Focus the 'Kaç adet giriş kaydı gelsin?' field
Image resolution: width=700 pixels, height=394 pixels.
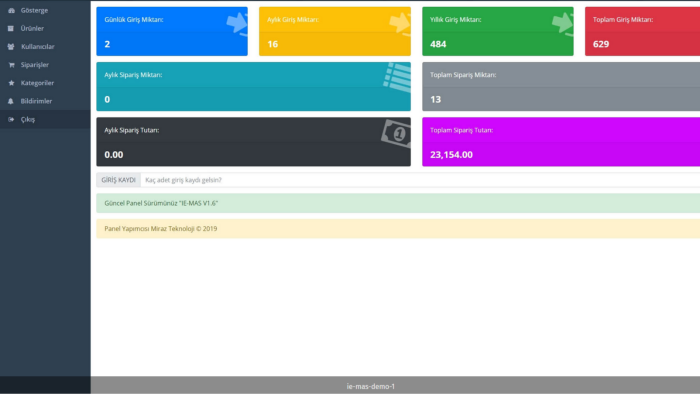pyautogui.click(x=420, y=180)
